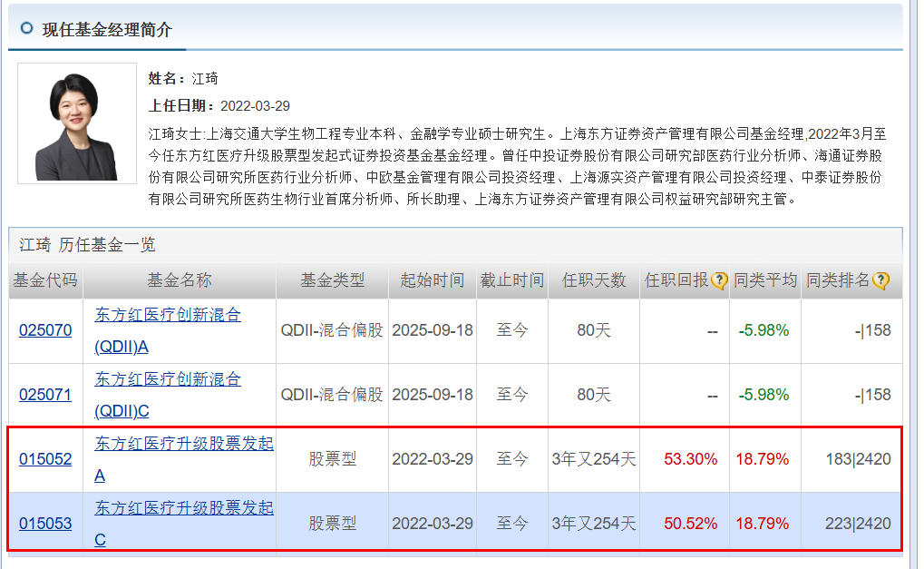Image resolution: width=924 pixels, height=569 pixels.
Task: Select QDII-混合偏股 type in 025070 row
Action: click(x=332, y=331)
